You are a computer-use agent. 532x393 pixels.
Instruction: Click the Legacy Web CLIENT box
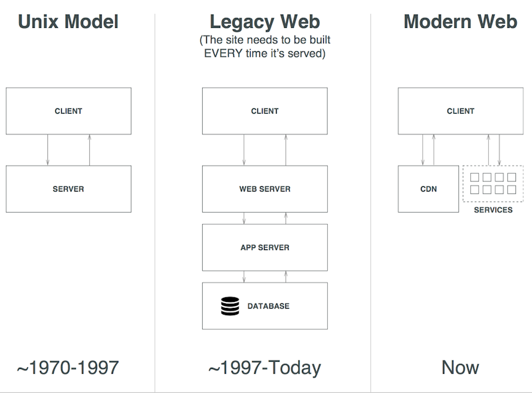[x=265, y=111]
